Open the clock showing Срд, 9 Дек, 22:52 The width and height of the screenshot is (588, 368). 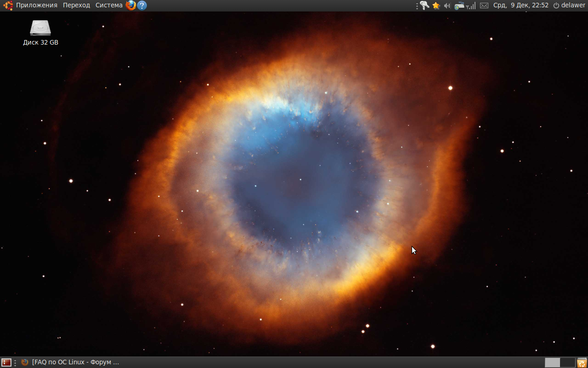click(x=521, y=6)
